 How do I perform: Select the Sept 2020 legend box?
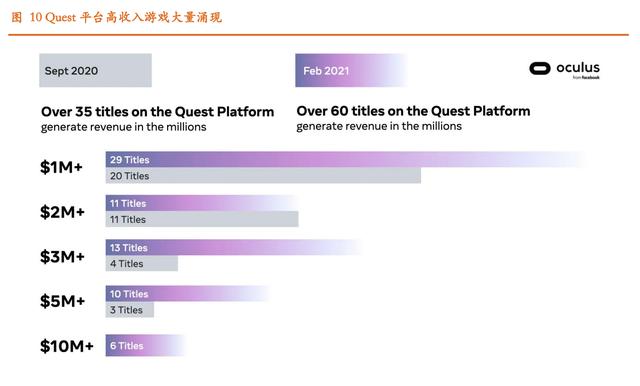point(96,70)
